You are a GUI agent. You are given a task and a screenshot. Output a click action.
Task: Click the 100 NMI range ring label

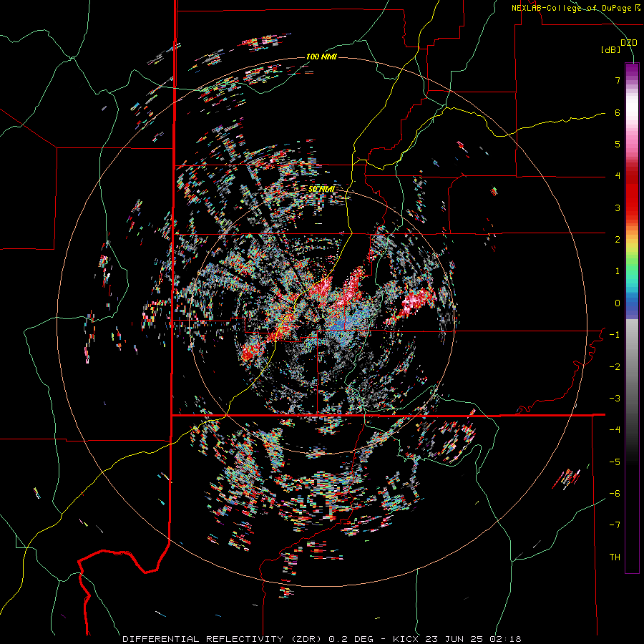click(x=321, y=57)
